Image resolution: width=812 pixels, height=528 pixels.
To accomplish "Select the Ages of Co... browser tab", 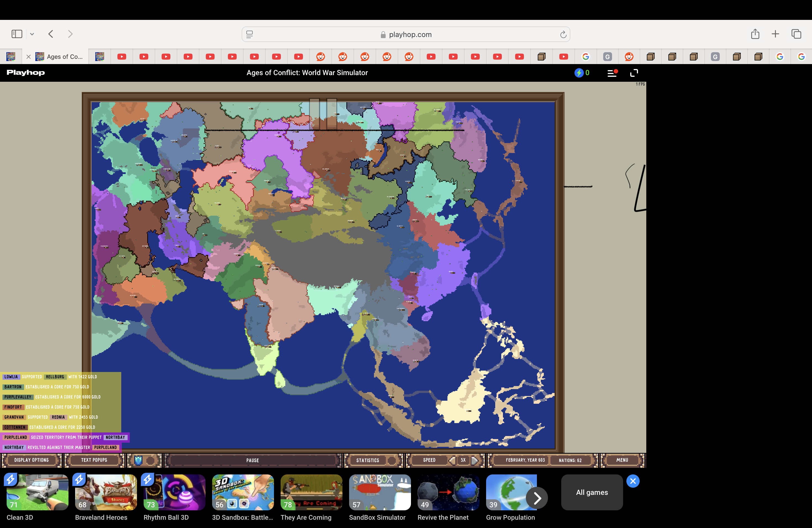I will (56, 57).
